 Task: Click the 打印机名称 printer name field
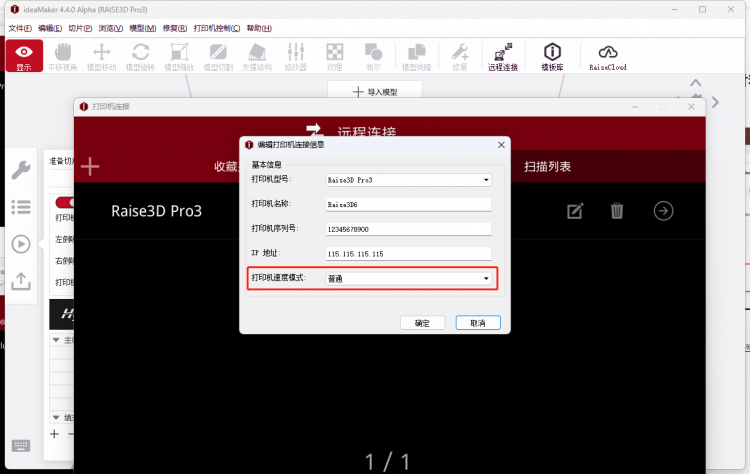408,204
